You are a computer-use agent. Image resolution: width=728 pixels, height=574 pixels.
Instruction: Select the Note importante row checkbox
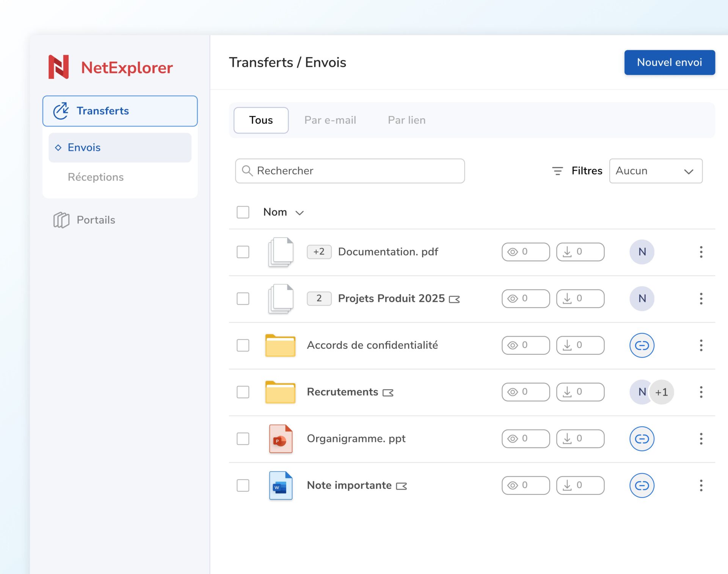point(243,485)
